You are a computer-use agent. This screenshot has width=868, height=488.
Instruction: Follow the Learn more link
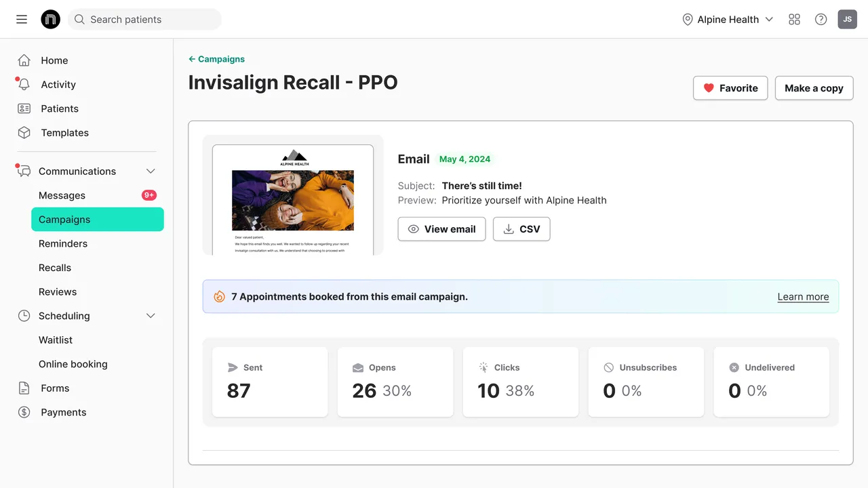[803, 297]
